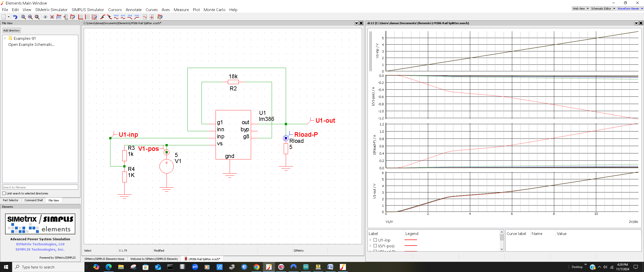Switch to the Part Selector tab
The width and height of the screenshot is (644, 272).
click(11, 200)
